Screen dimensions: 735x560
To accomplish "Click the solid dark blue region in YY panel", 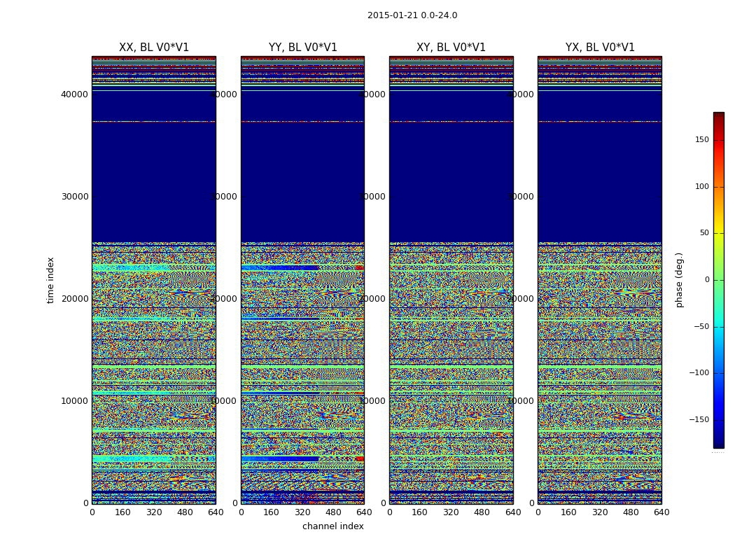I will pyautogui.click(x=302, y=182).
